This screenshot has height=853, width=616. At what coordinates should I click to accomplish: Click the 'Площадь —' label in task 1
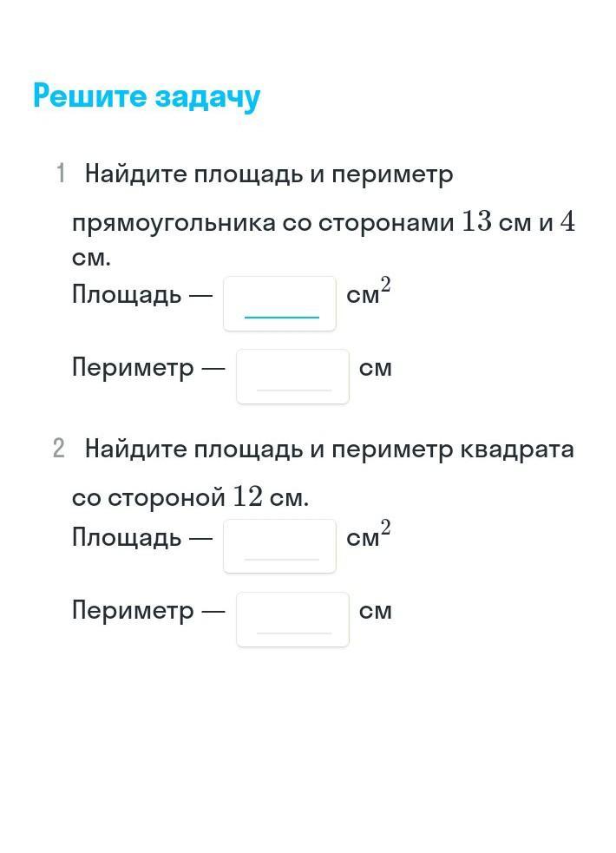141,295
